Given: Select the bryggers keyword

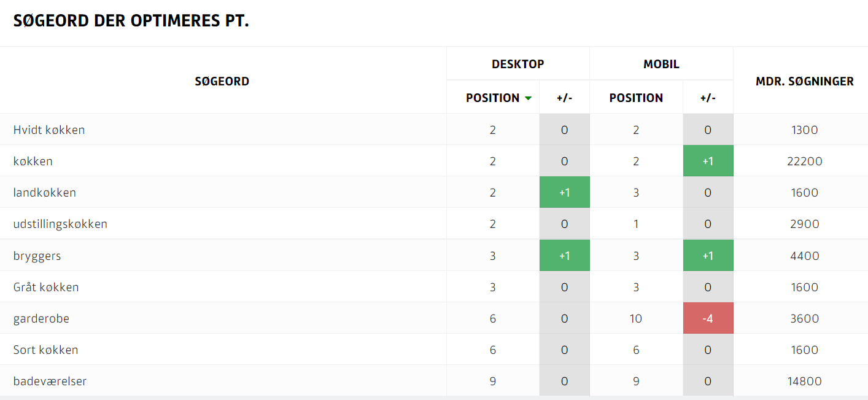Looking at the screenshot, I should click(x=37, y=256).
